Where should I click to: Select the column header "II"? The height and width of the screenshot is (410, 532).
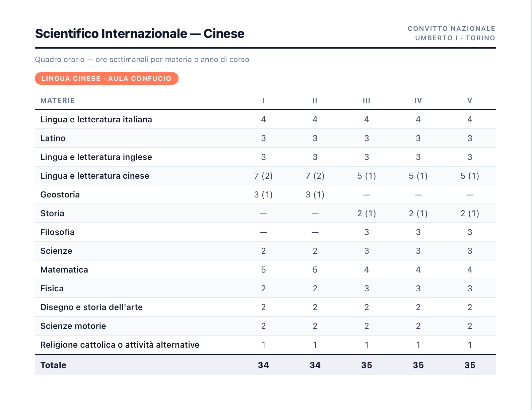[315, 101]
